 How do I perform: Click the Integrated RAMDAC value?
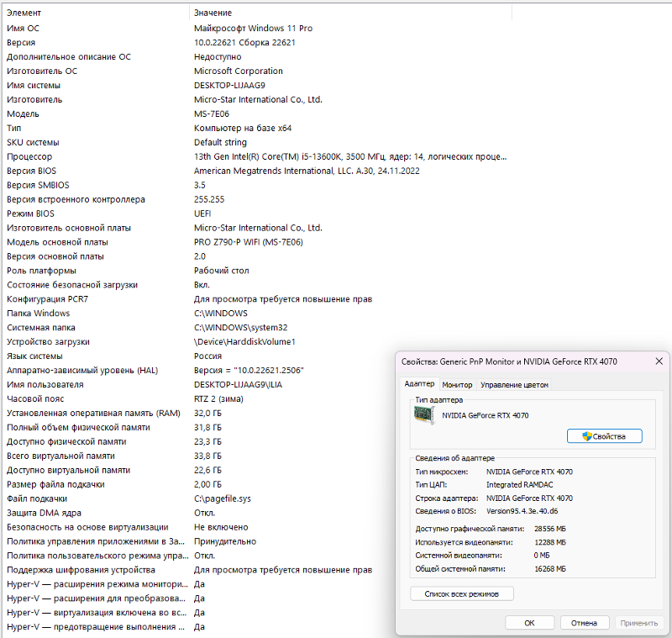[x=519, y=484]
